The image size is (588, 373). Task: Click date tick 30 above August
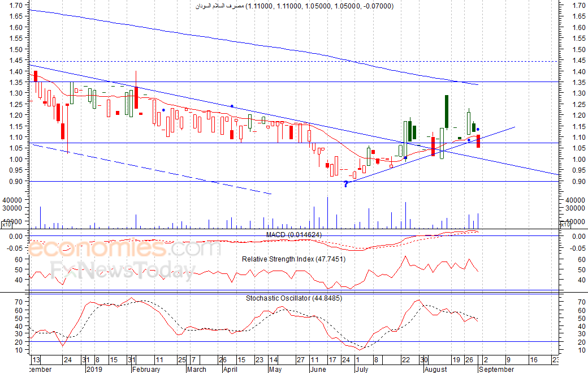coord(423,360)
